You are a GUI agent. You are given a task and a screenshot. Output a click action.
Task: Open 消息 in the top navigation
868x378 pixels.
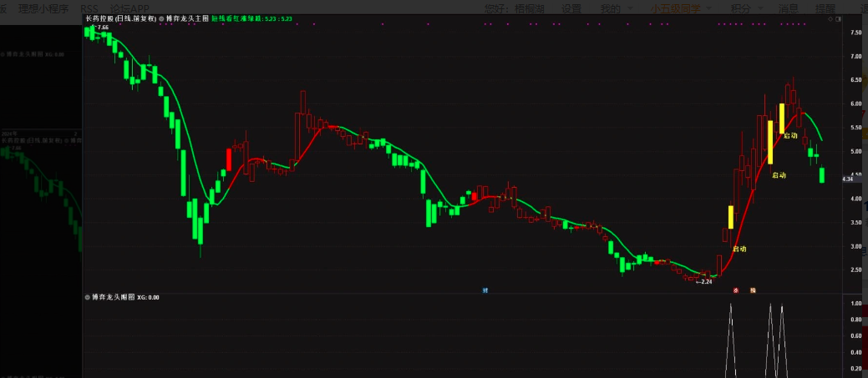click(x=789, y=8)
